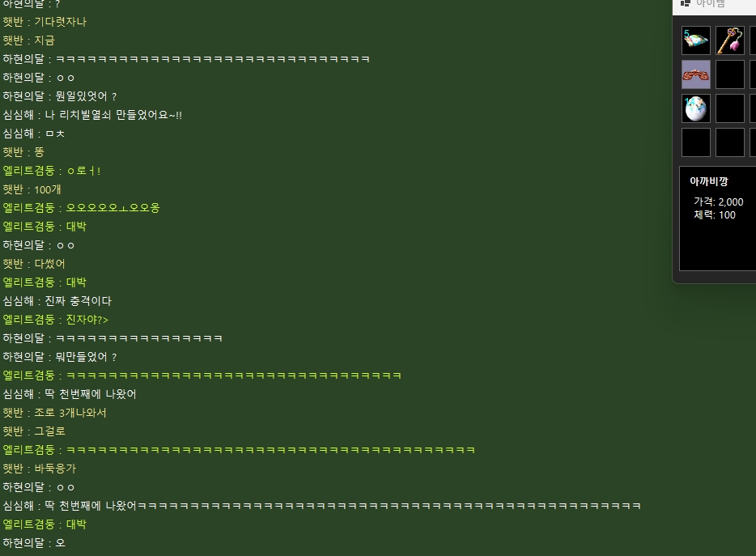Click second empty slot in bottom inventory row

pyautogui.click(x=730, y=142)
